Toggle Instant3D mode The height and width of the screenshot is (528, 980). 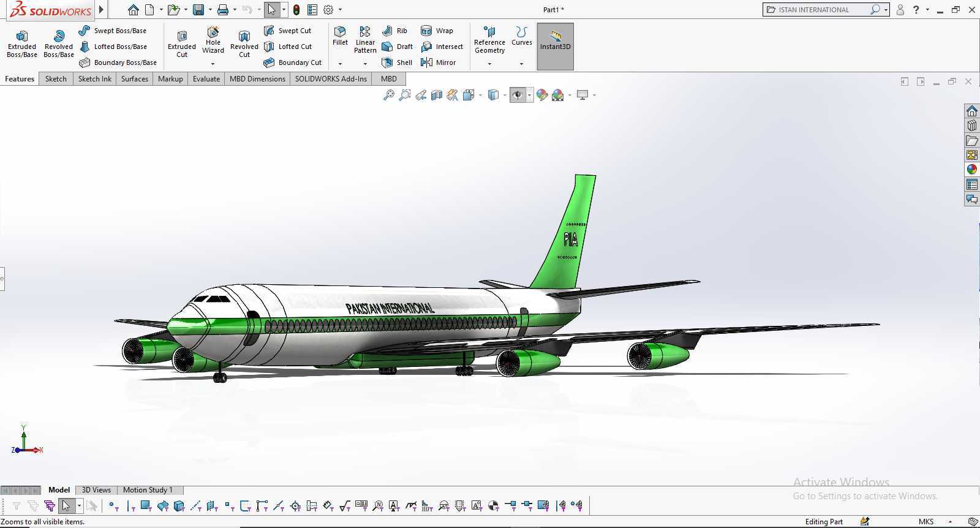click(556, 46)
